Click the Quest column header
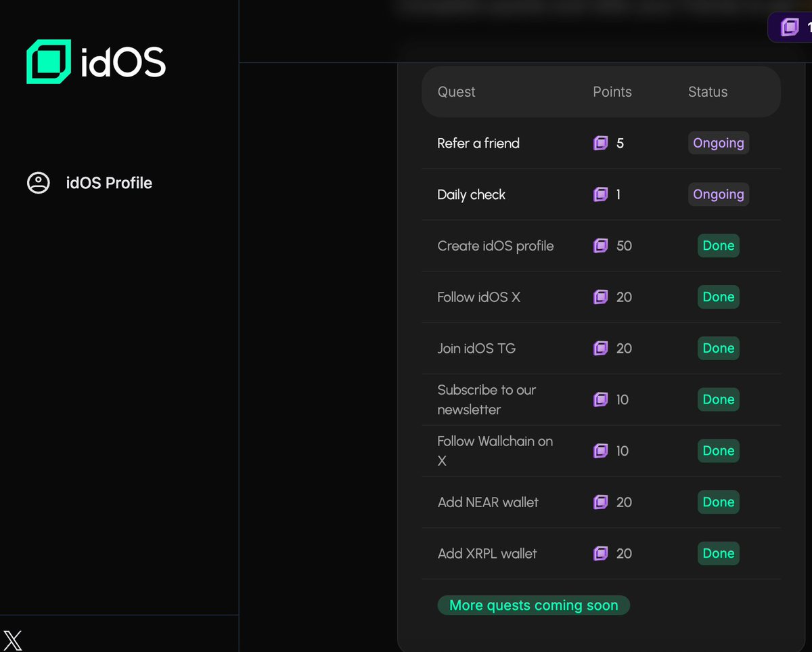This screenshot has width=812, height=652. (x=456, y=92)
